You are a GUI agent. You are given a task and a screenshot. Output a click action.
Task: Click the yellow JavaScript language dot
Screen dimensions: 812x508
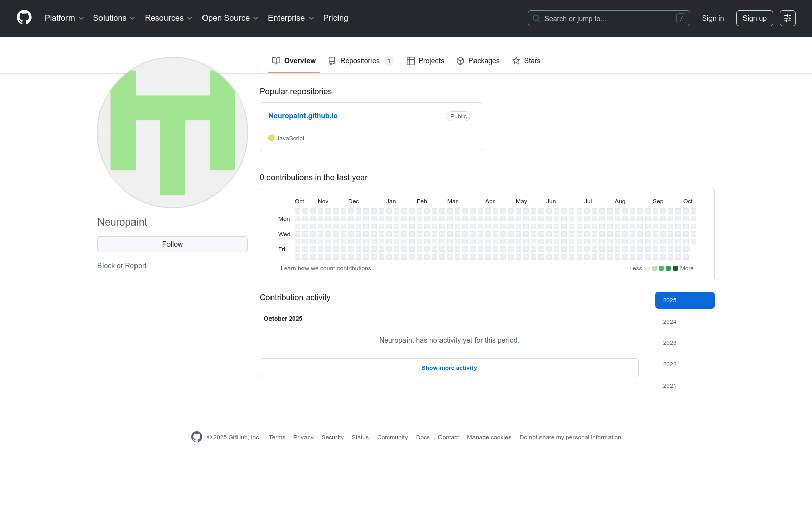point(272,138)
